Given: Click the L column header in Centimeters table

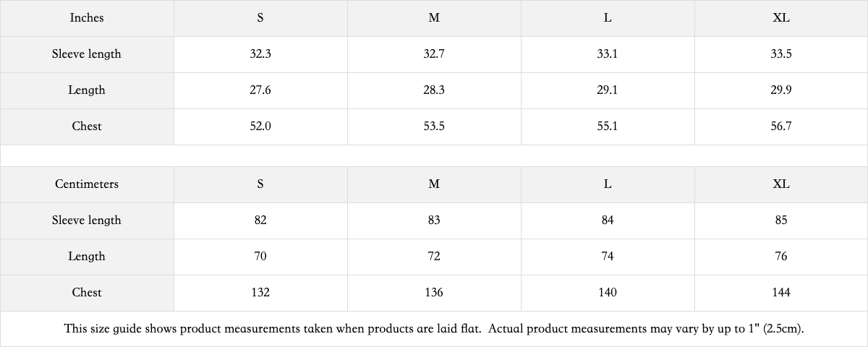Looking at the screenshot, I should [608, 184].
